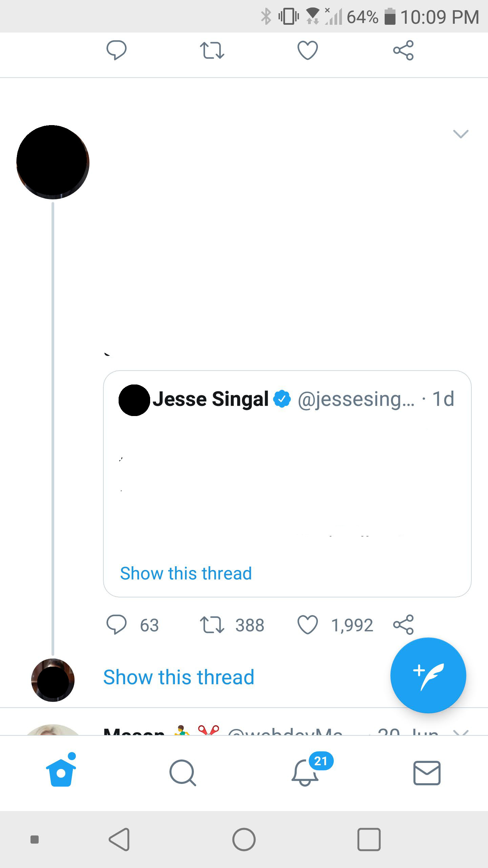Like the tweet with 1,992 likes
Screen dimensions: 488x868
[307, 625]
